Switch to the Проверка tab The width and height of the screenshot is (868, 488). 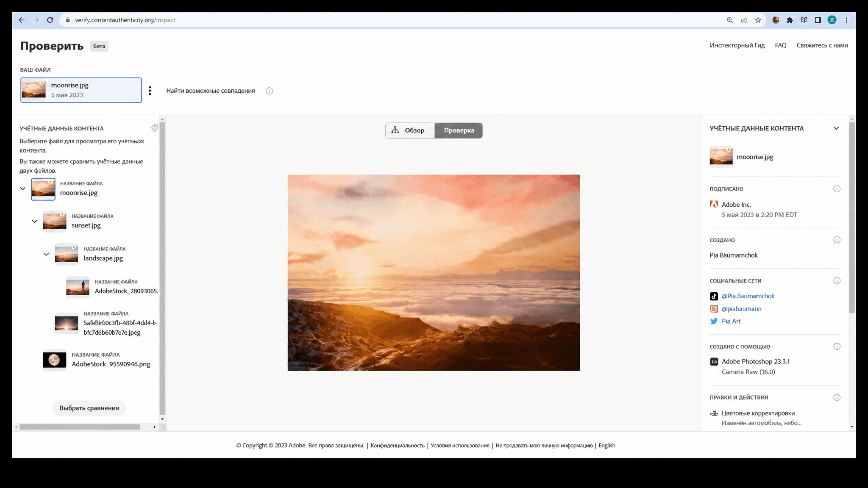[459, 130]
